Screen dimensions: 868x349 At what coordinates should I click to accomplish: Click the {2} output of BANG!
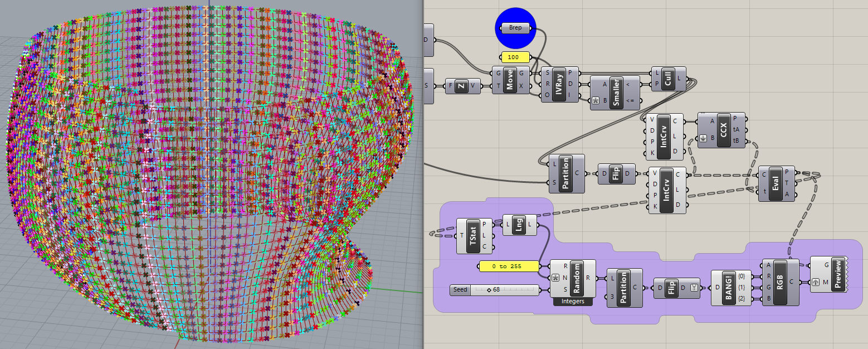742,299
